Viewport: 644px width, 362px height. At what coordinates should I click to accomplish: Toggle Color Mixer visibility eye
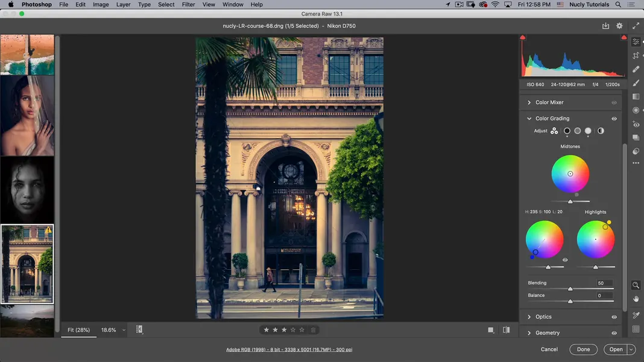click(x=614, y=102)
